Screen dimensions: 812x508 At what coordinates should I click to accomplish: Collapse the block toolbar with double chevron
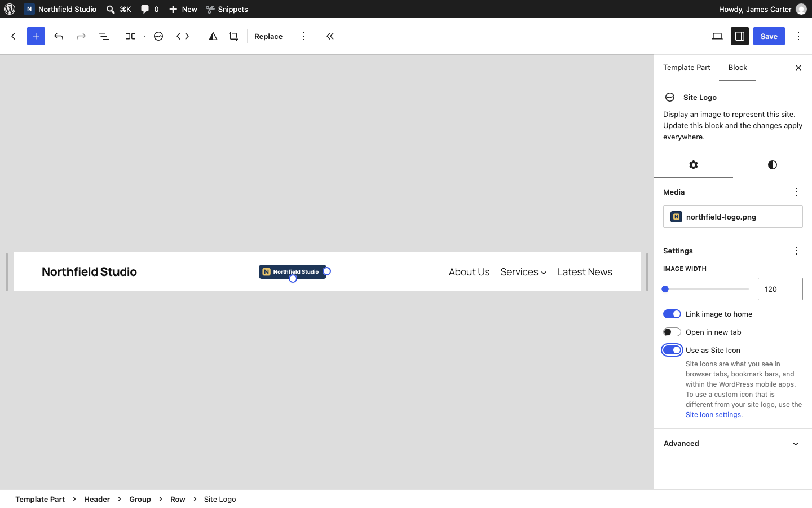[330, 36]
